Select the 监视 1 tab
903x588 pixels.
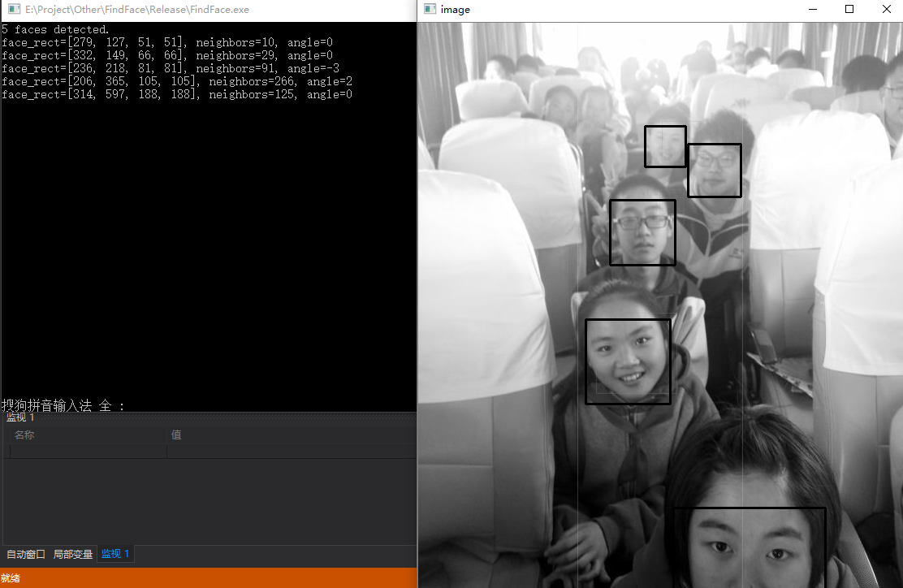(115, 554)
